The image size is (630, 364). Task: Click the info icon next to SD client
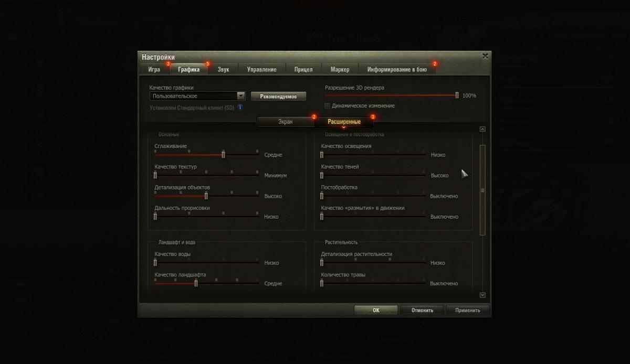click(240, 107)
